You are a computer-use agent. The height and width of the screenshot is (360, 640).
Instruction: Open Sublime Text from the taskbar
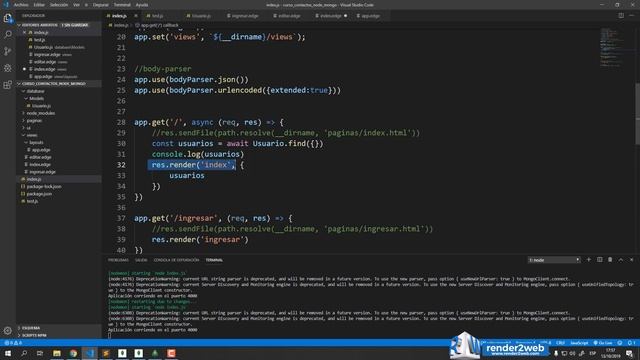[106, 353]
